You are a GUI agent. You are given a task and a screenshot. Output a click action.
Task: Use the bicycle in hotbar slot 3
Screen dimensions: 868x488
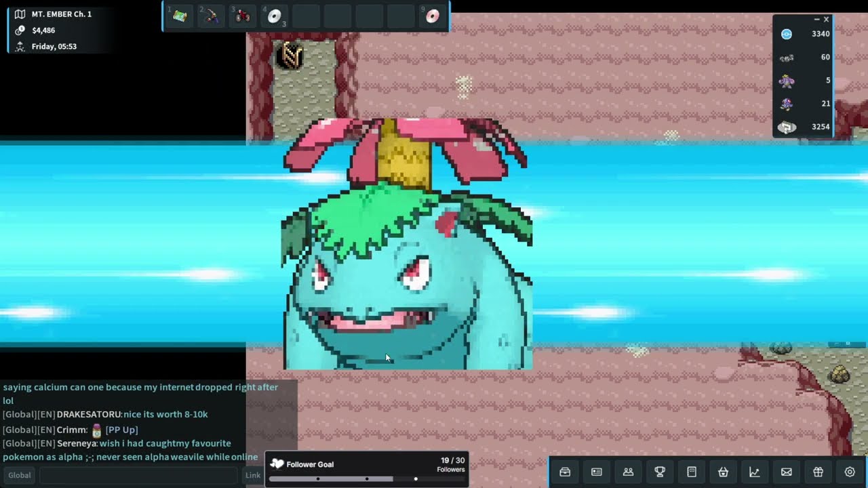click(x=243, y=16)
